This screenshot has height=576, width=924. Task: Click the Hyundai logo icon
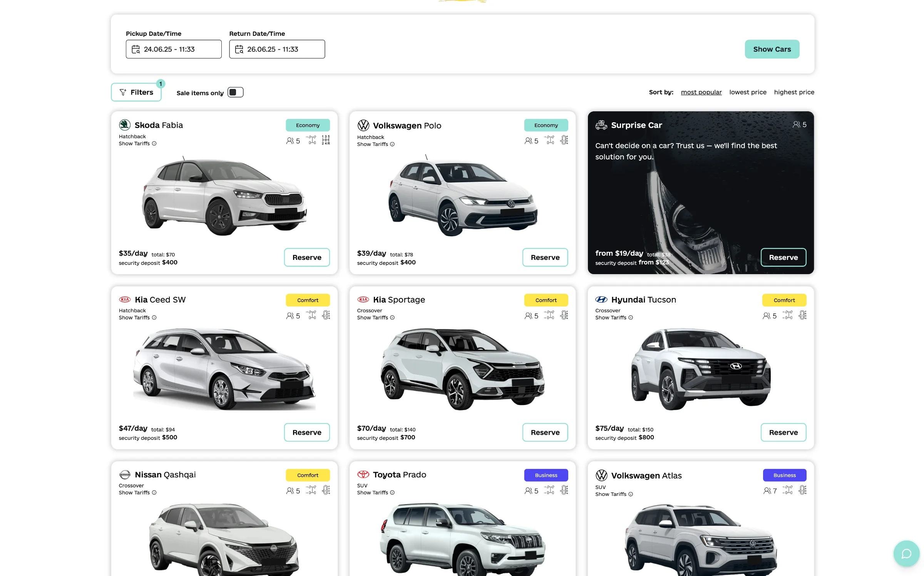coord(601,300)
